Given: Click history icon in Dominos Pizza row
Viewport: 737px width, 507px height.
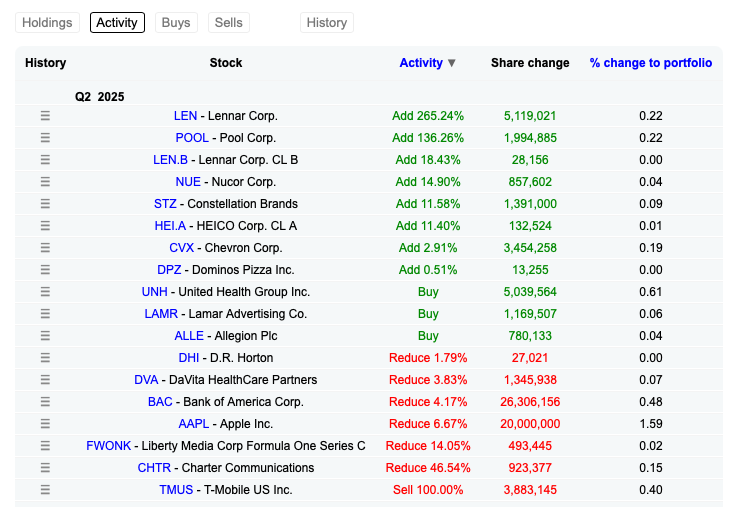Looking at the screenshot, I should tap(45, 270).
